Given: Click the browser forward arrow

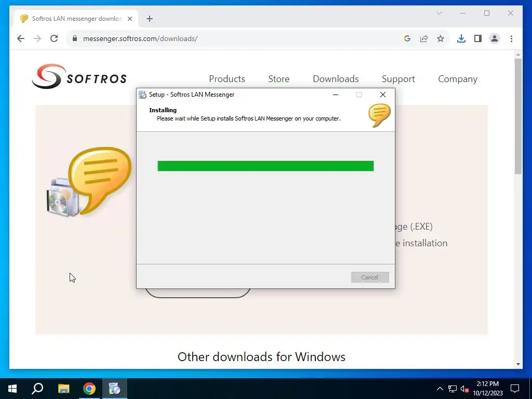Looking at the screenshot, I should pyautogui.click(x=37, y=38).
